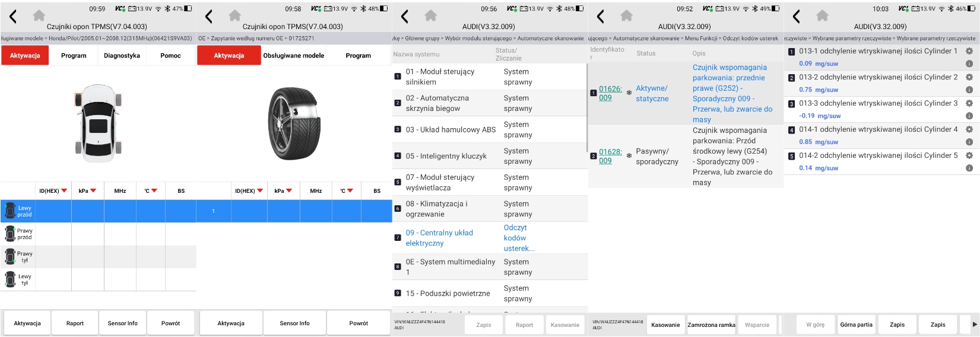Show info for the 0.09 mg/suw value
This screenshot has width=980, height=337.
click(969, 64)
